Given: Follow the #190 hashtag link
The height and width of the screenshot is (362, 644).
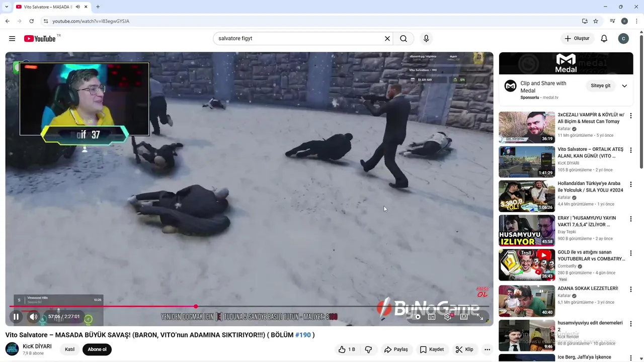Looking at the screenshot, I should 303,335.
